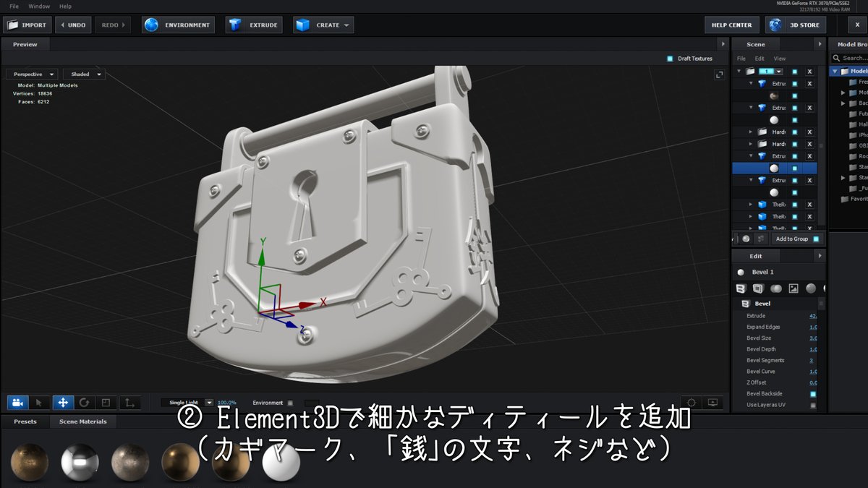Open the HELP CENTER button
868x488 pixels.
click(x=732, y=25)
